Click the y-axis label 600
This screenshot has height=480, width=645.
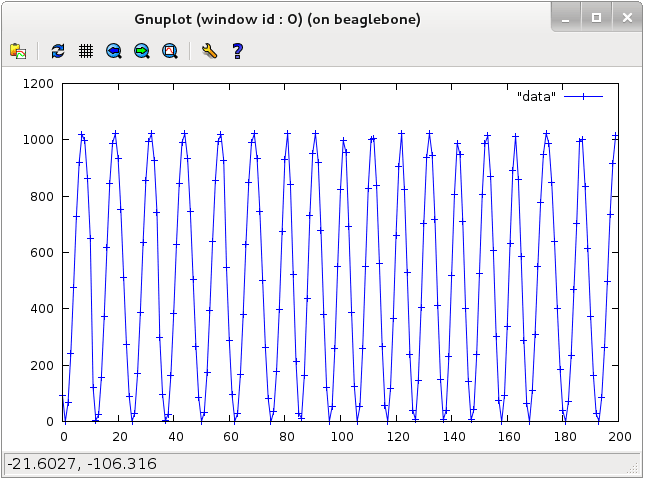(x=42, y=253)
